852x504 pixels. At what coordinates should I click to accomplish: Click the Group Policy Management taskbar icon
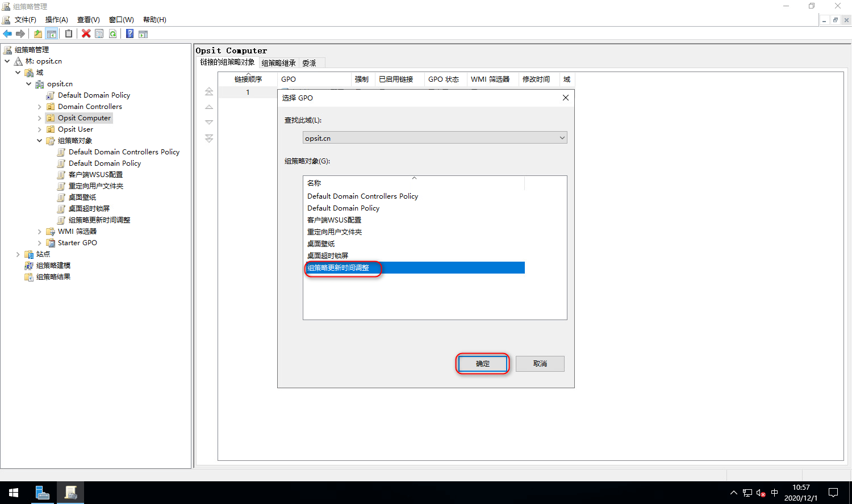tap(70, 493)
